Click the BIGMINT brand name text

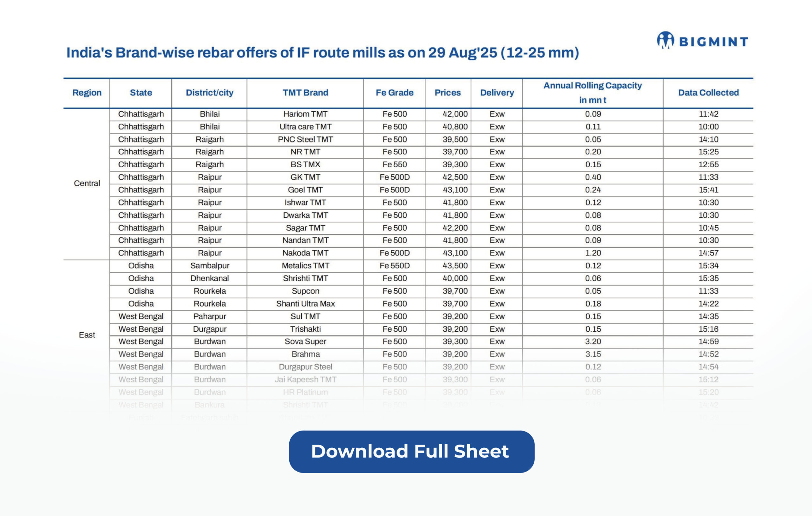click(714, 42)
